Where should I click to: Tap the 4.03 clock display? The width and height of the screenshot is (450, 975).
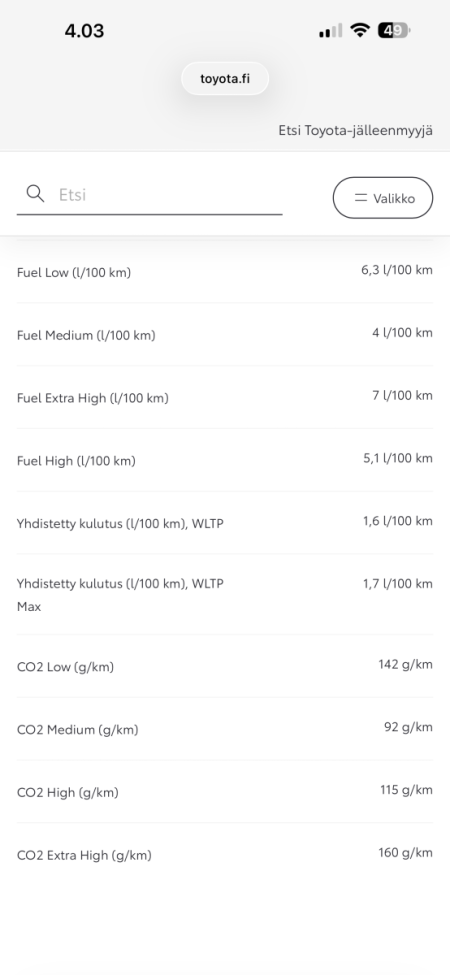(x=85, y=30)
